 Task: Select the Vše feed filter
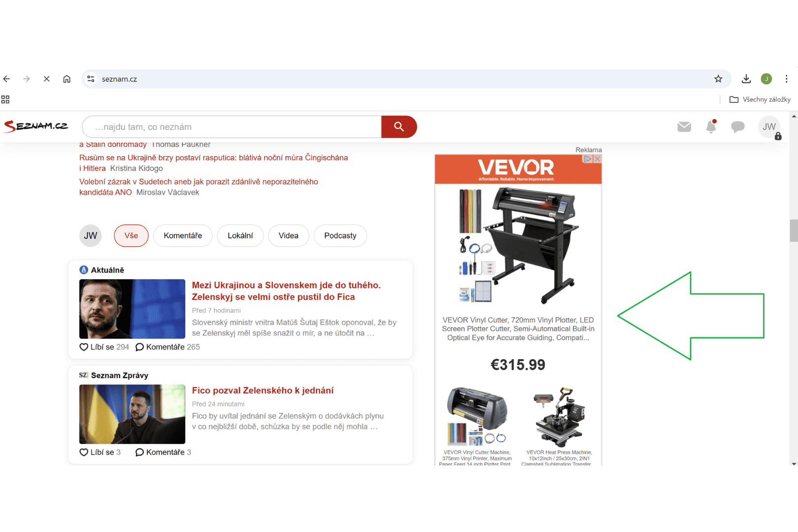131,235
